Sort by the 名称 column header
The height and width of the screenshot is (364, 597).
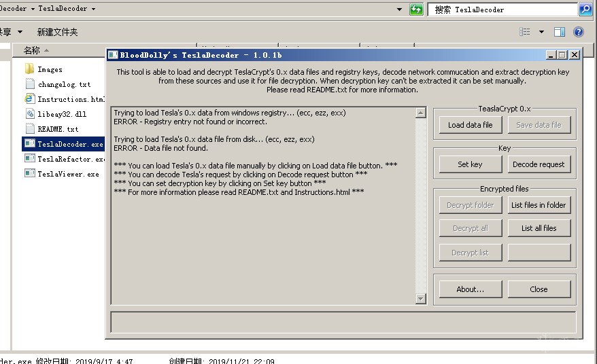pos(32,50)
